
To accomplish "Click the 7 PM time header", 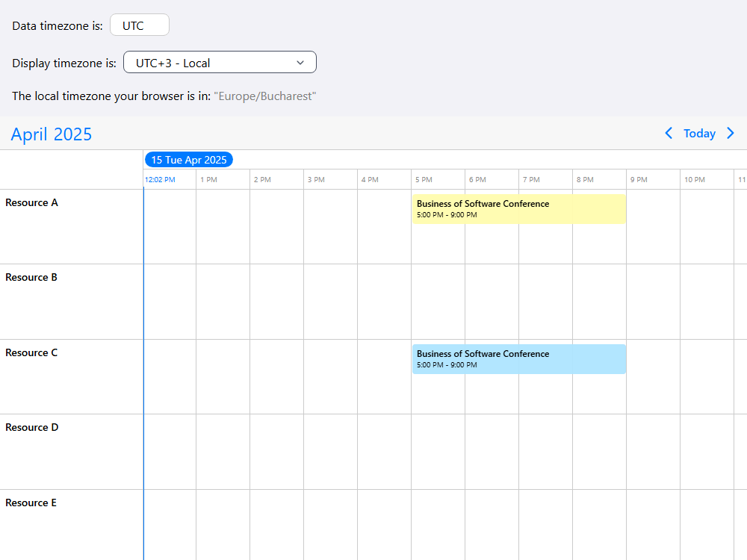I will click(532, 180).
